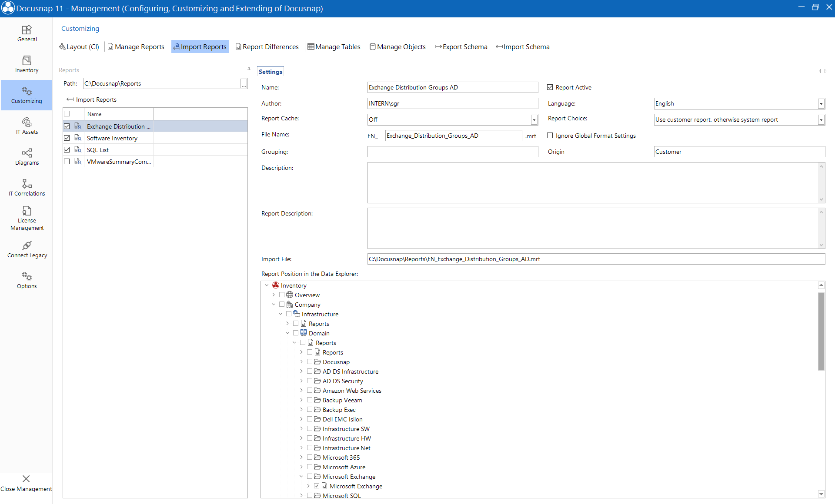Image resolution: width=835 pixels, height=504 pixels.
Task: Enable the VMwareSummaryCom report checkbox
Action: [67, 161]
